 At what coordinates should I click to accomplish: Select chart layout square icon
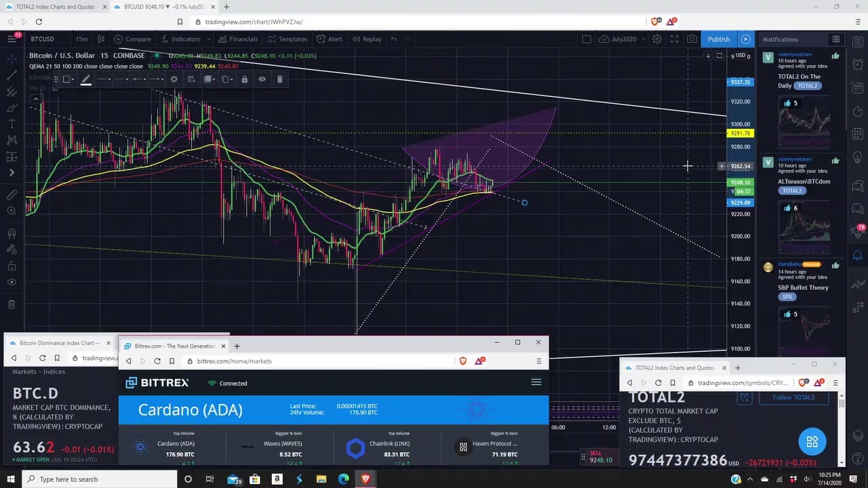(587, 39)
